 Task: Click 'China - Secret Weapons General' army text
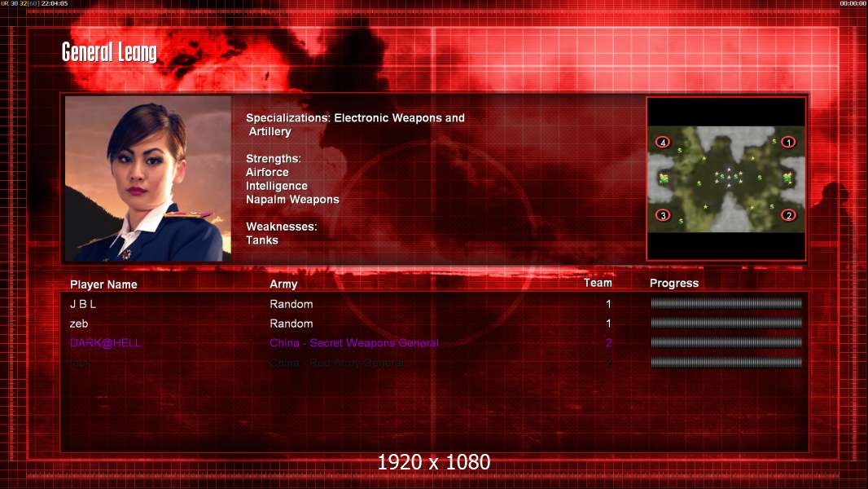354,343
